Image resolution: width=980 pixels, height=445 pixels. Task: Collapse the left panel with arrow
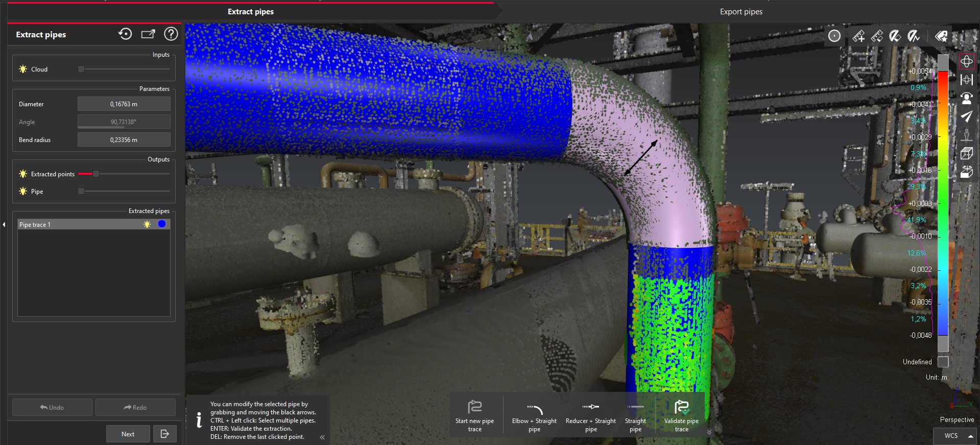pos(4,225)
